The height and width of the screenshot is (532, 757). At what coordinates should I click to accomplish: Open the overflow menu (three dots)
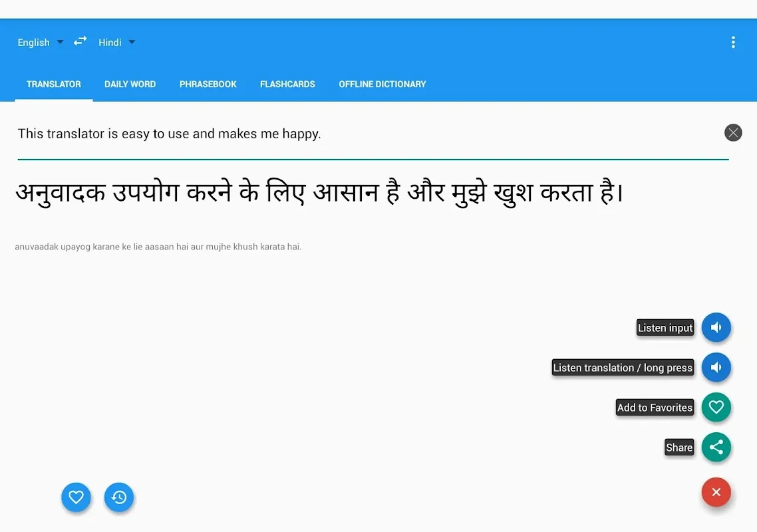(x=733, y=41)
